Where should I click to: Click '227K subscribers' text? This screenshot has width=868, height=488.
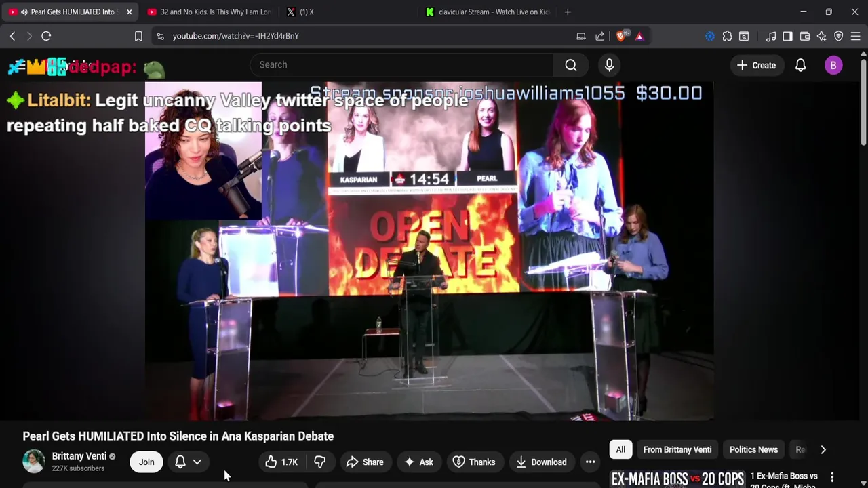78,468
